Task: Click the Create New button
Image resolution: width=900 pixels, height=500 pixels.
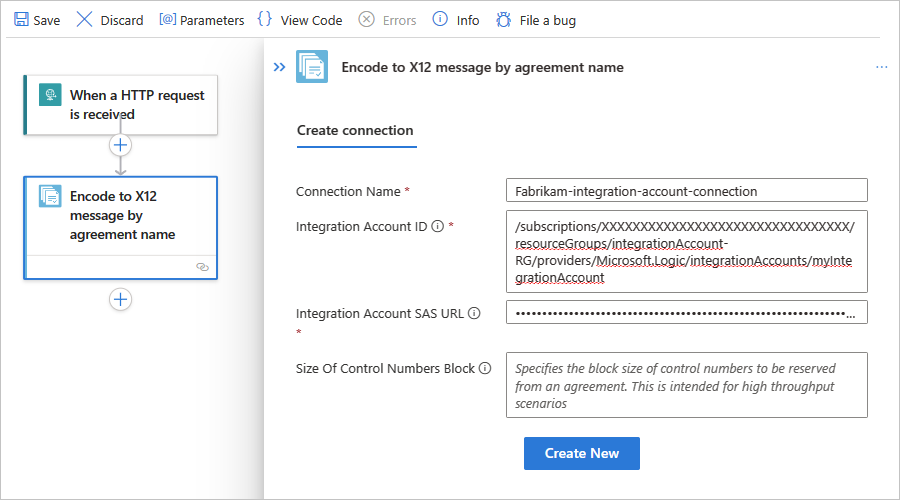Action: click(x=581, y=453)
